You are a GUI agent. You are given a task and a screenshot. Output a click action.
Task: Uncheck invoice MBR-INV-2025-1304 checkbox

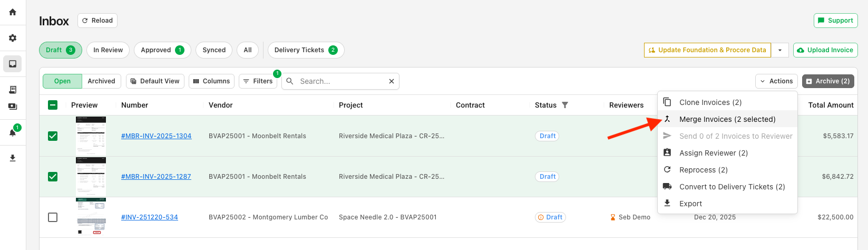tap(53, 136)
